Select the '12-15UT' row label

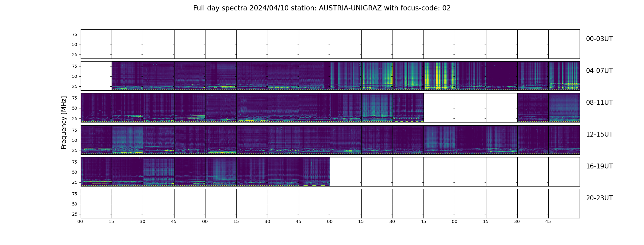[x=599, y=134]
